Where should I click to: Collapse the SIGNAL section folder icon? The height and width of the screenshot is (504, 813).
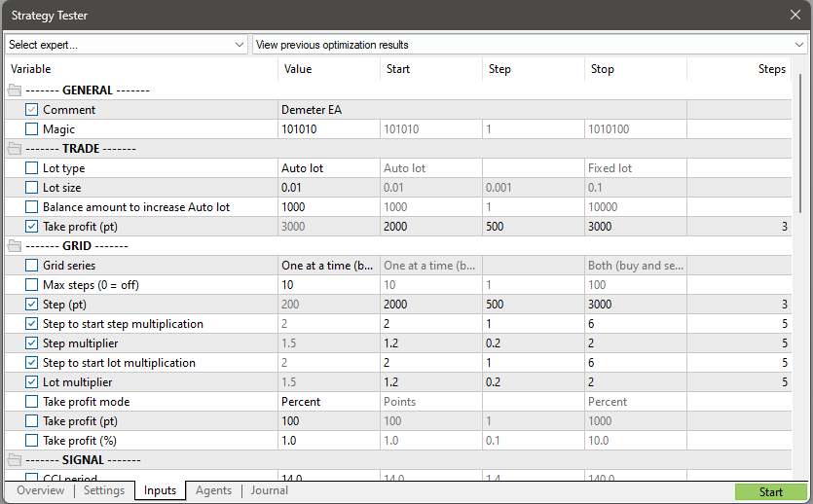point(15,460)
